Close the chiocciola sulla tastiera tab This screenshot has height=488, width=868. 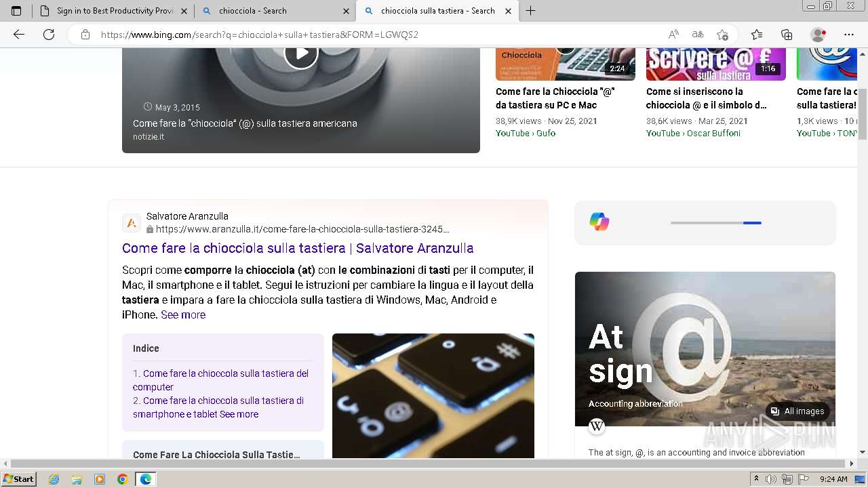pyautogui.click(x=508, y=11)
